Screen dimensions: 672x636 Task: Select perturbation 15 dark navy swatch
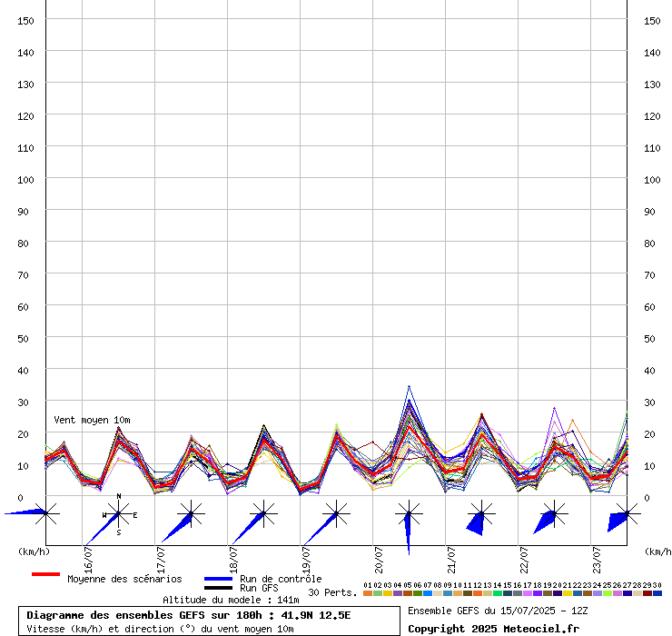pyautogui.click(x=508, y=593)
